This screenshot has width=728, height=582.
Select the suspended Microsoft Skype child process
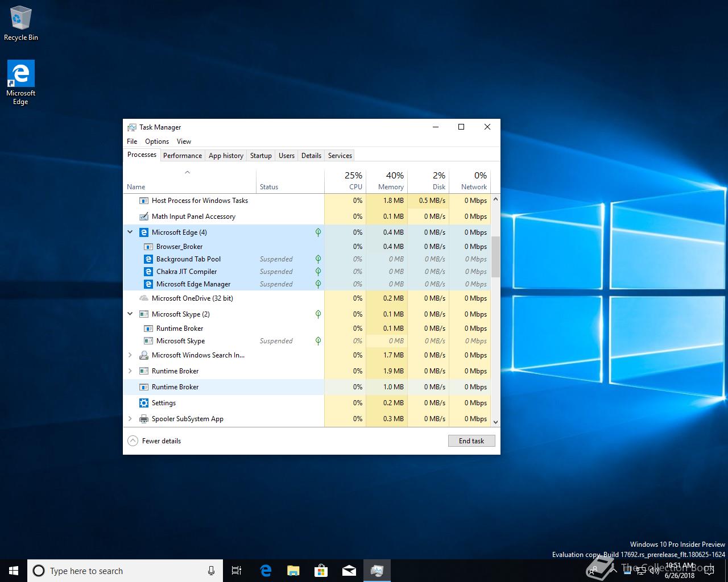click(307, 341)
